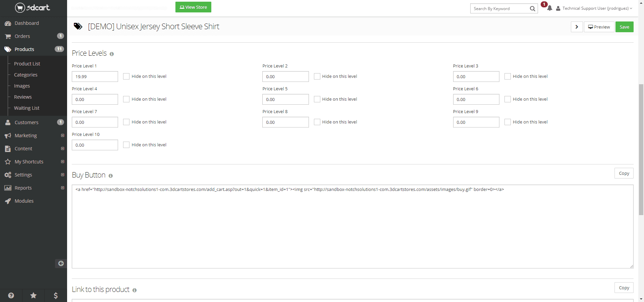This screenshot has width=644, height=302.
Task: Click the View Store button
Action: pyautogui.click(x=193, y=7)
